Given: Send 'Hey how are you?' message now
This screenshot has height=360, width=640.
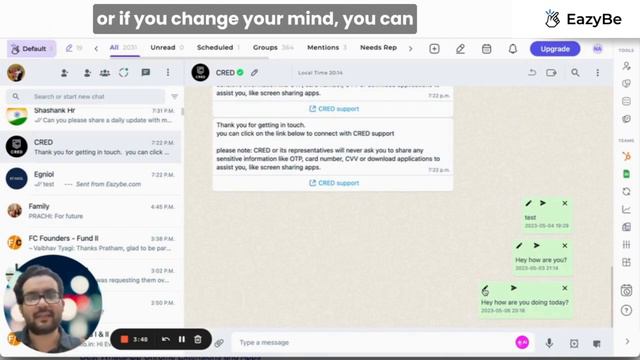Looking at the screenshot, I should click(x=537, y=245).
